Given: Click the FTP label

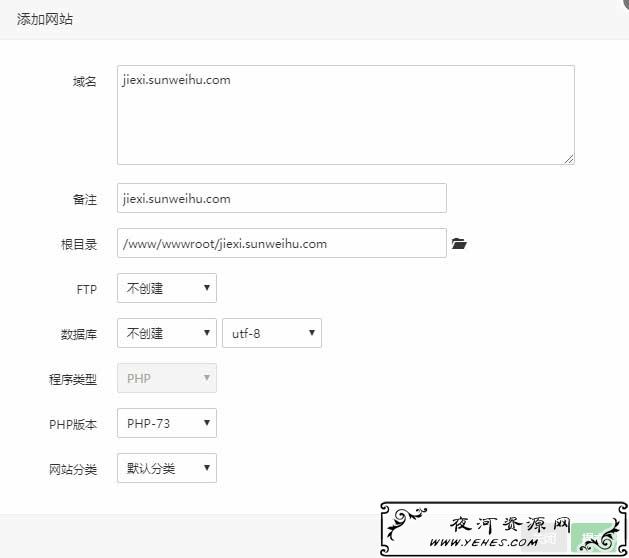Looking at the screenshot, I should (87, 289).
